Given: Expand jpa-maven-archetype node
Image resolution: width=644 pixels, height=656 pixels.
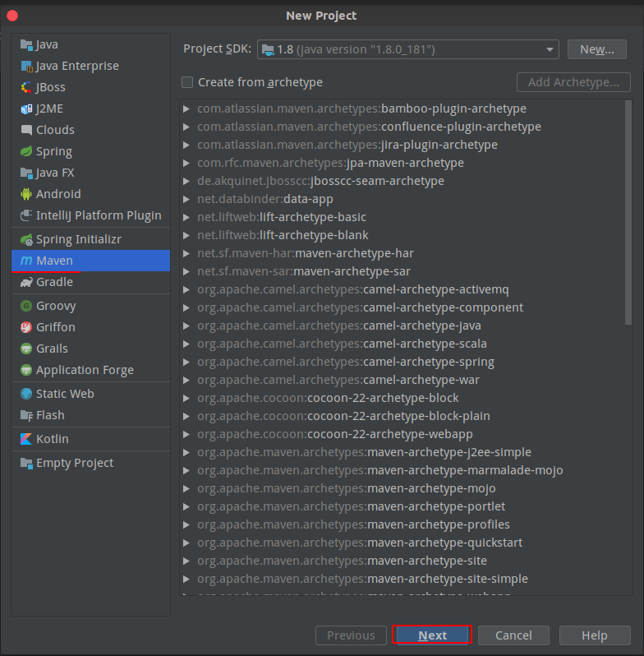Looking at the screenshot, I should (186, 163).
